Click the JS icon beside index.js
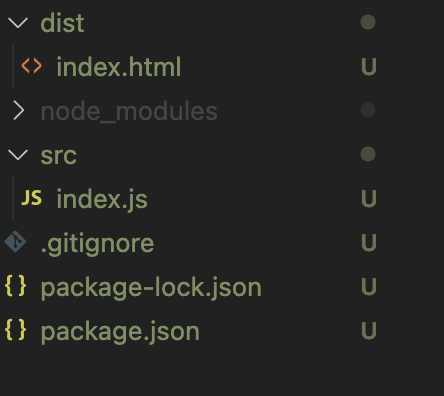The image size is (444, 396). click(x=32, y=197)
